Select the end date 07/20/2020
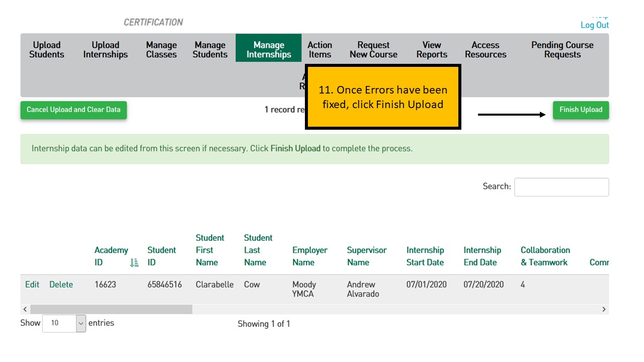 [484, 285]
